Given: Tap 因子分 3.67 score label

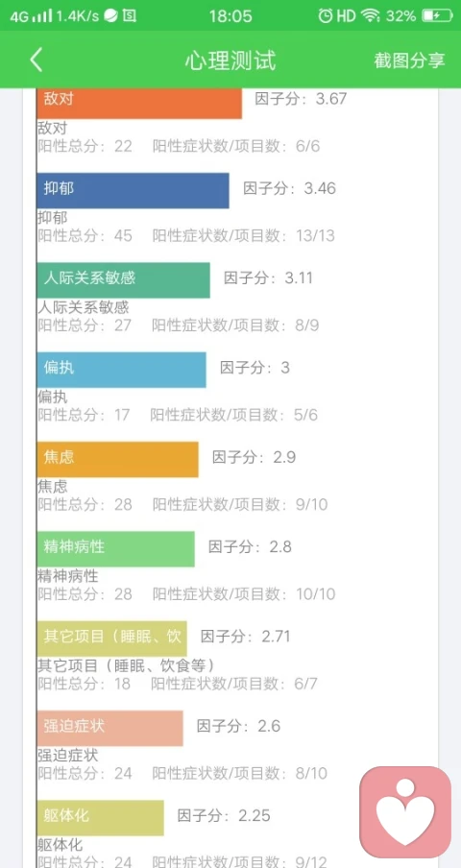Looking at the screenshot, I should [301, 99].
